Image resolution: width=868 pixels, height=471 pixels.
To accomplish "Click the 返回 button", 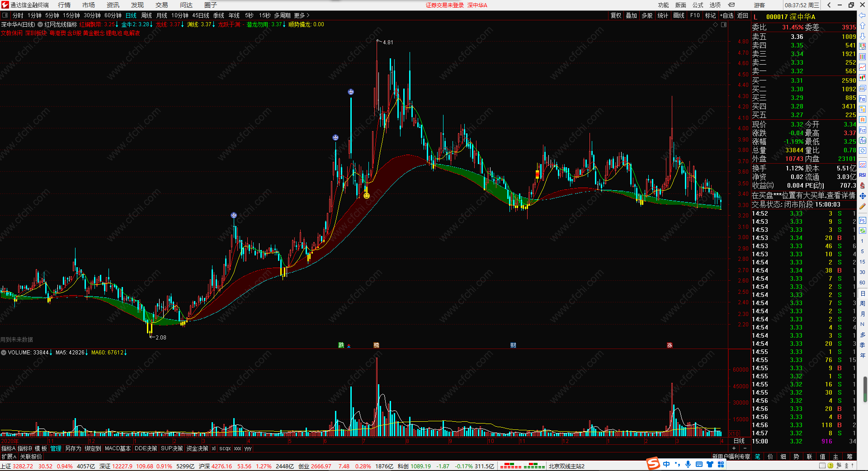I will click(743, 15).
